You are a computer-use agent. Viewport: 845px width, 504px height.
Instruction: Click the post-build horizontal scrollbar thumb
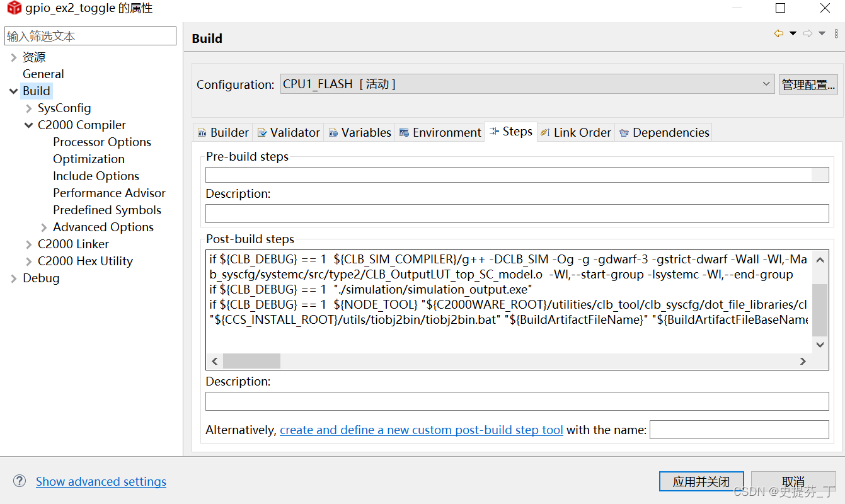pos(251,361)
